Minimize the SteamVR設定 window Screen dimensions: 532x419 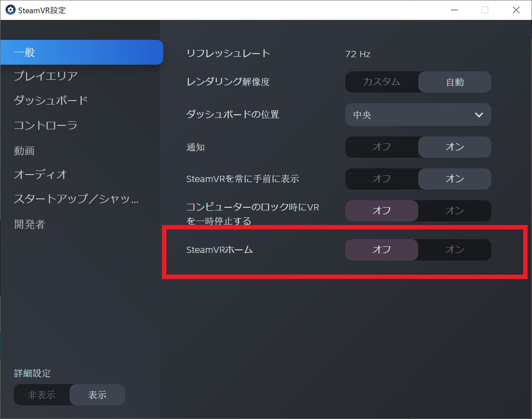454,10
